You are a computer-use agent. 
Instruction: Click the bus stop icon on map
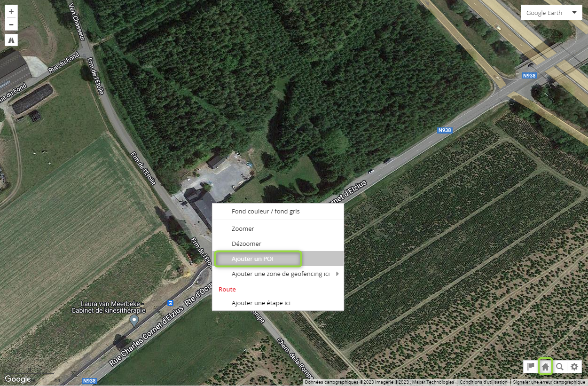(170, 303)
